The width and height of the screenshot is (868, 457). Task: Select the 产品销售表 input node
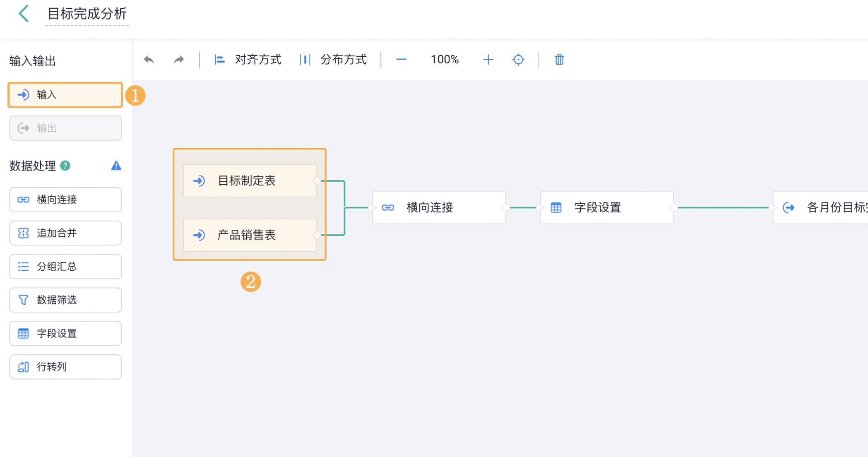pyautogui.click(x=250, y=236)
